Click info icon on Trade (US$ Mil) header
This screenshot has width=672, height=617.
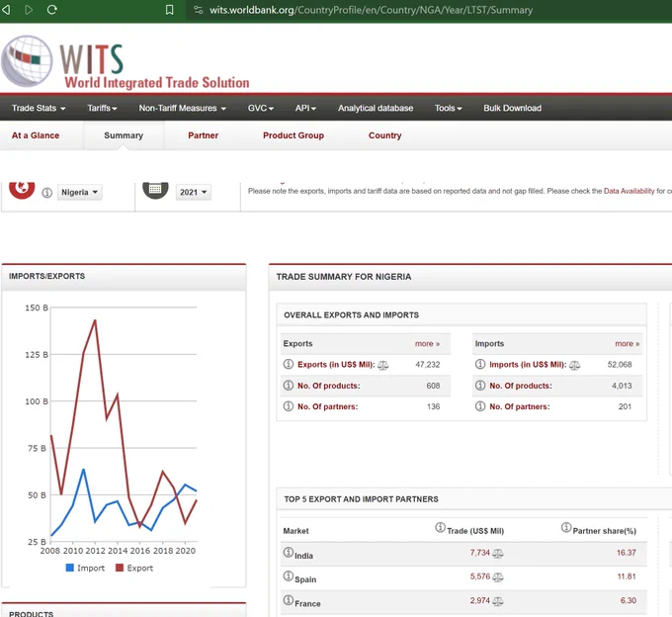(440, 527)
